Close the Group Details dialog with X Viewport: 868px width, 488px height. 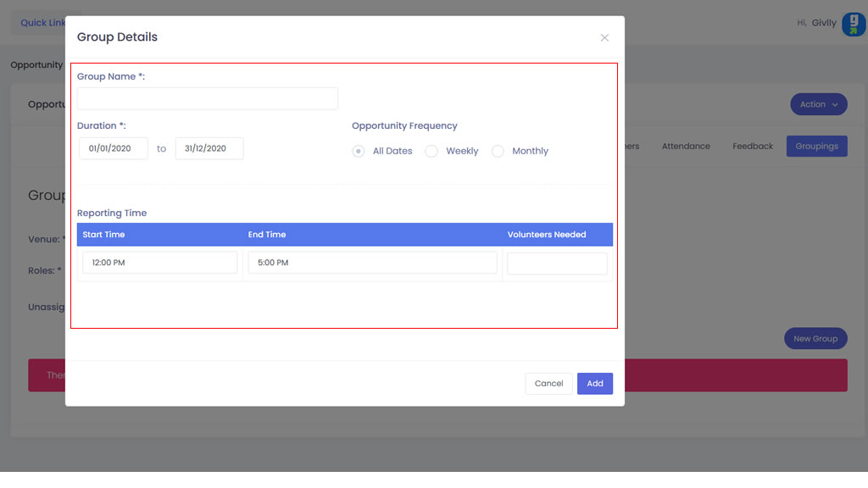604,37
